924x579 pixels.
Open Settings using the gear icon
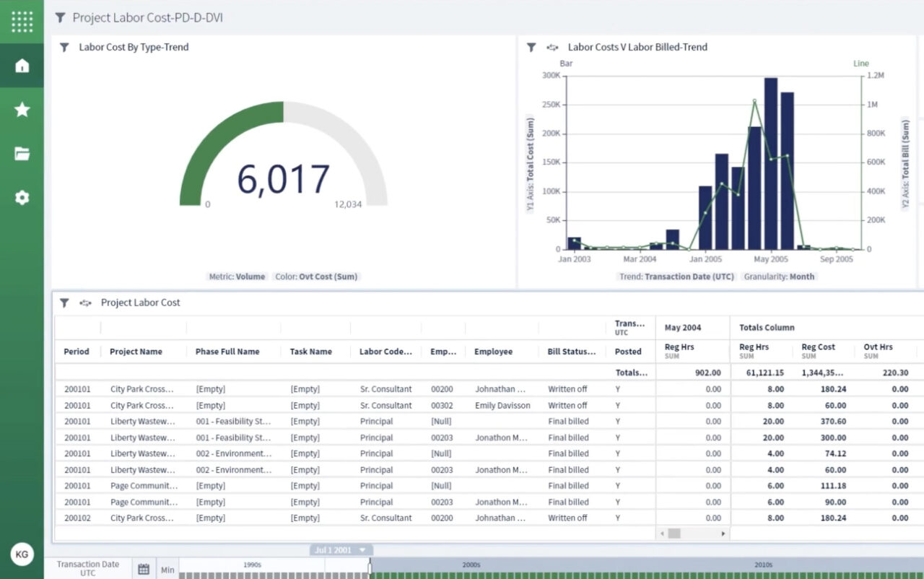coord(22,197)
